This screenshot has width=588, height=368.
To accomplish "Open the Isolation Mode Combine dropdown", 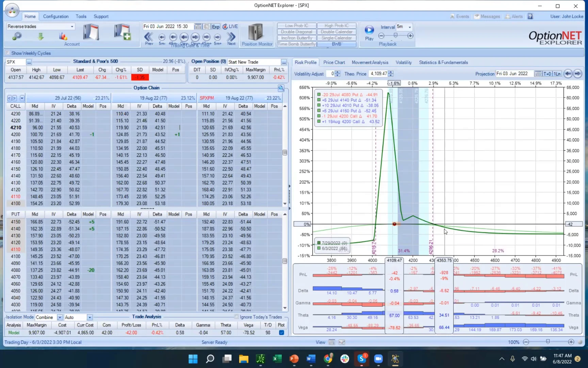I will pos(60,318).
